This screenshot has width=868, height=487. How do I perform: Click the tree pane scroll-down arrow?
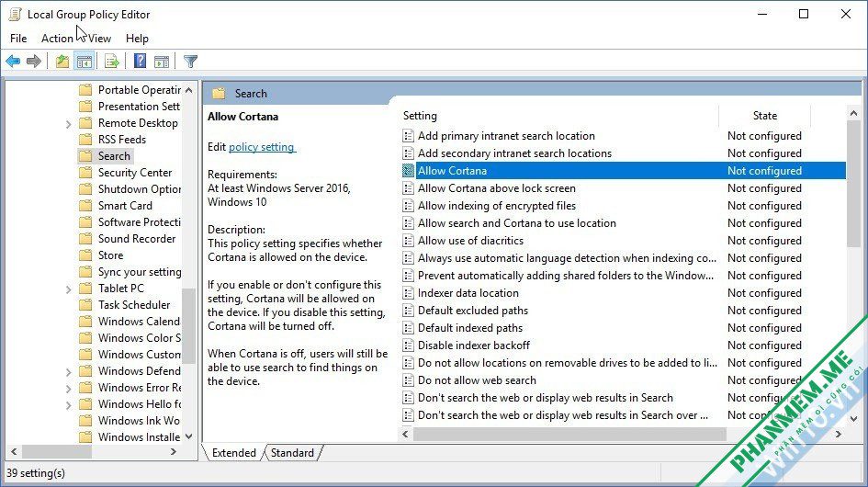pos(189,436)
